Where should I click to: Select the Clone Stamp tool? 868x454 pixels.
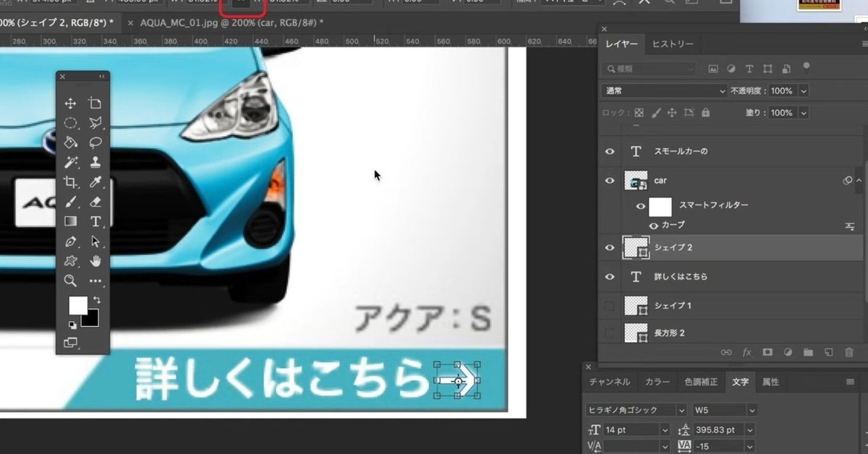pos(95,162)
